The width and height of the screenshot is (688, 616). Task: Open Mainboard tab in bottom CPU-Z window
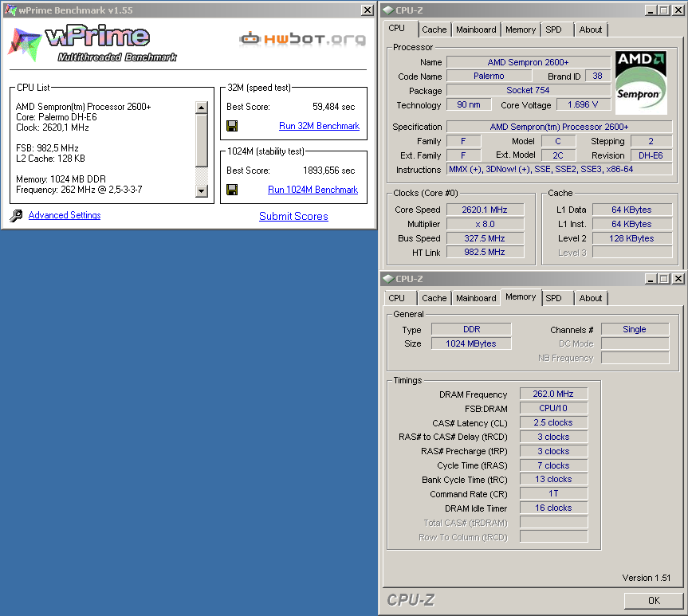pyautogui.click(x=476, y=298)
